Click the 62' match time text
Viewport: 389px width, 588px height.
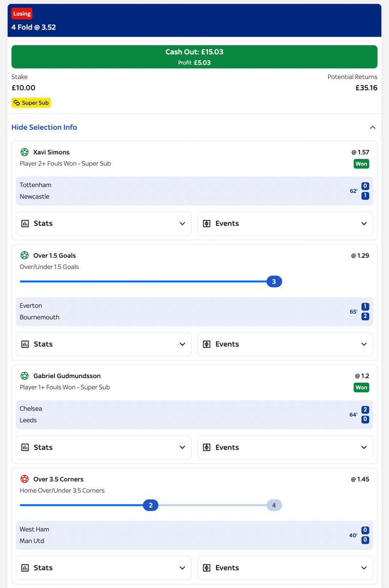pyautogui.click(x=354, y=191)
